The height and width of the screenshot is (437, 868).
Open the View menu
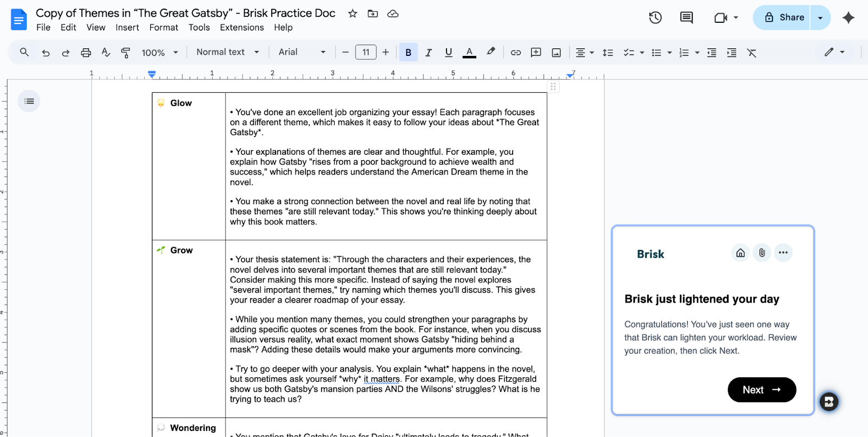click(96, 28)
